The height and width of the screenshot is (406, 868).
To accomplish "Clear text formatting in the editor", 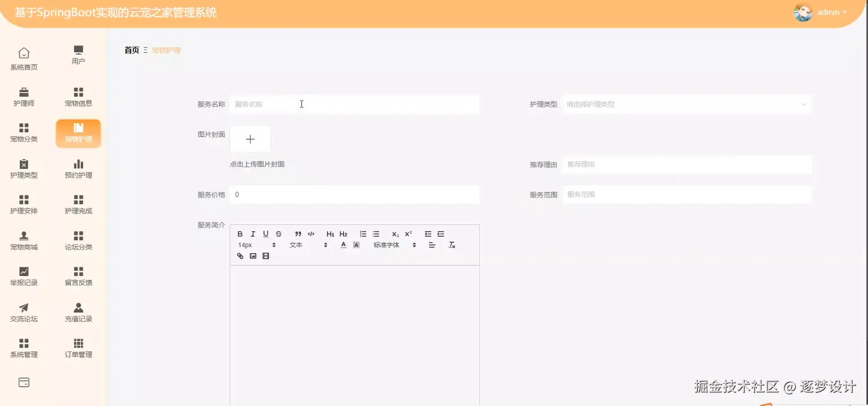I will (x=452, y=245).
